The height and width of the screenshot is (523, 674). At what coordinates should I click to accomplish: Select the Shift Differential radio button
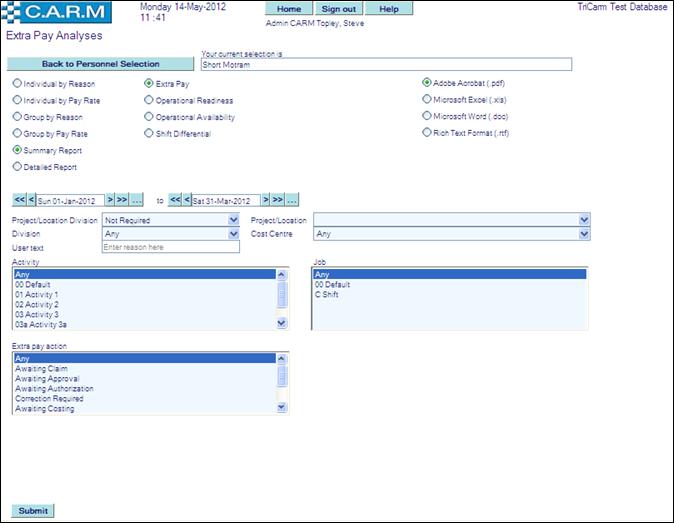tap(149, 132)
